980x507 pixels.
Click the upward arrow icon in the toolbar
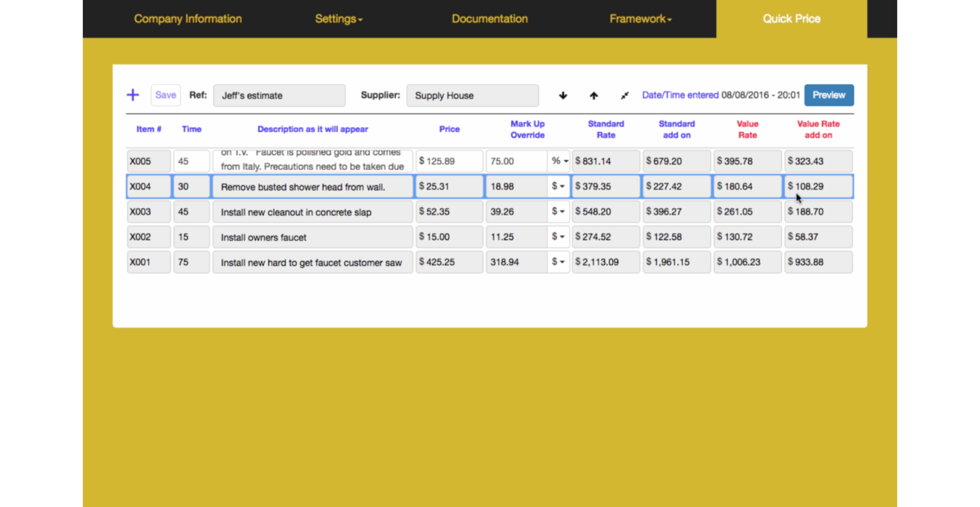tap(593, 95)
